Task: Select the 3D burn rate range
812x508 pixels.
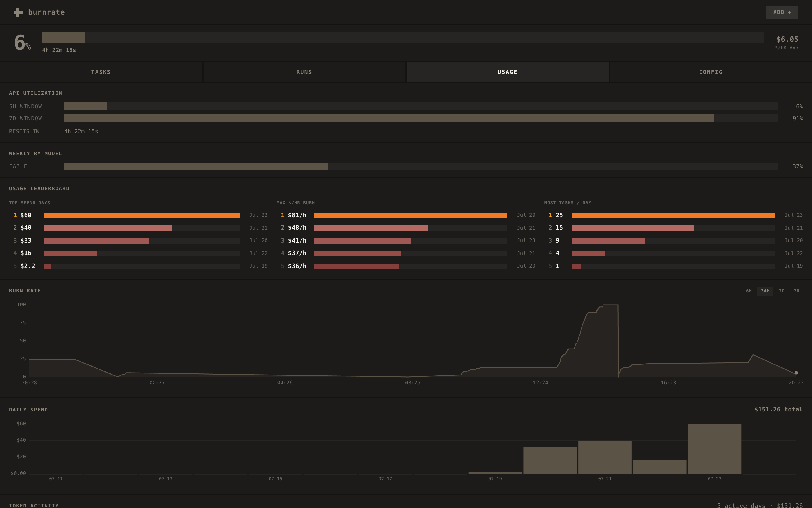Action: pos(782,291)
